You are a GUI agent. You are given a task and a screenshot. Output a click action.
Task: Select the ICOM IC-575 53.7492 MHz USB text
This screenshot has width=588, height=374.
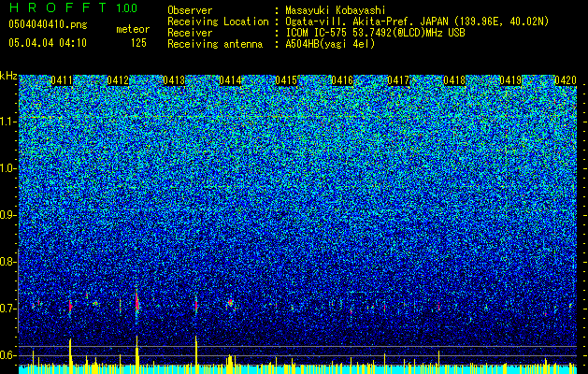click(375, 33)
